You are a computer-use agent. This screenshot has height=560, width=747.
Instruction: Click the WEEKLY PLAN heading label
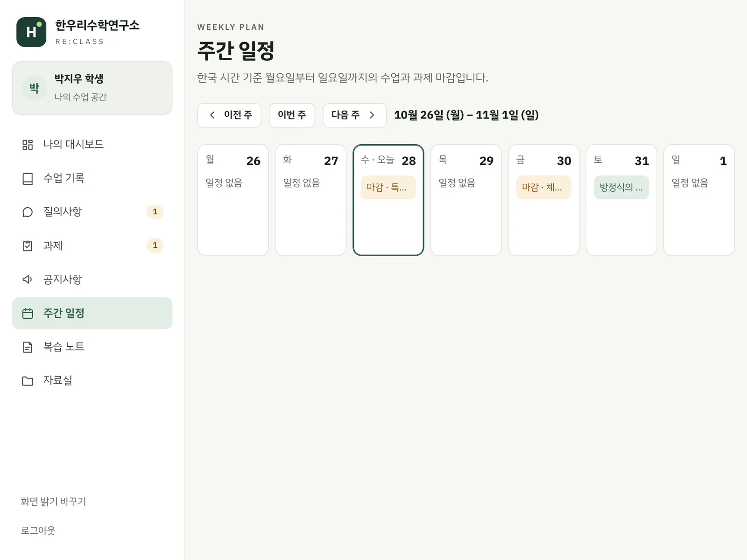231,27
